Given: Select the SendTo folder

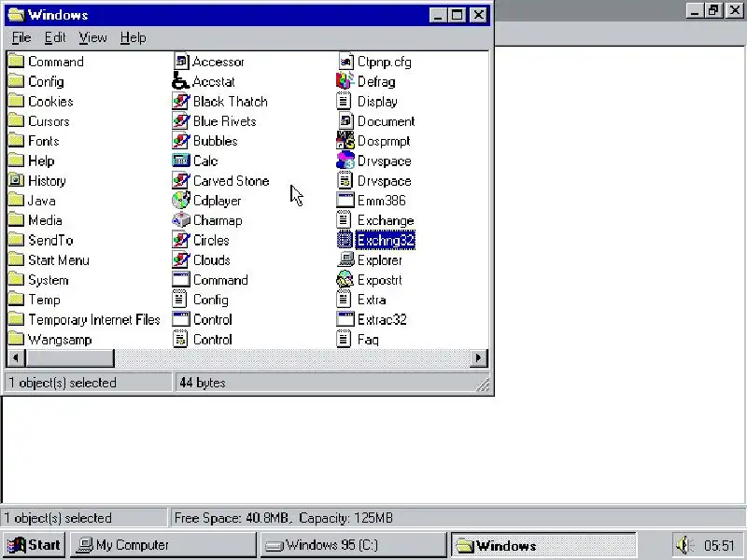Looking at the screenshot, I should click(40, 240).
